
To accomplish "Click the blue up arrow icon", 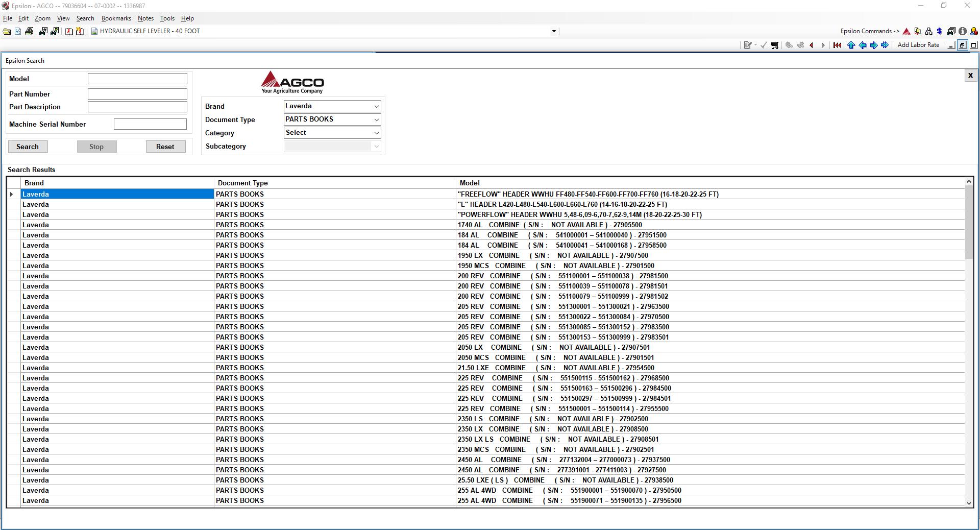I will point(851,45).
